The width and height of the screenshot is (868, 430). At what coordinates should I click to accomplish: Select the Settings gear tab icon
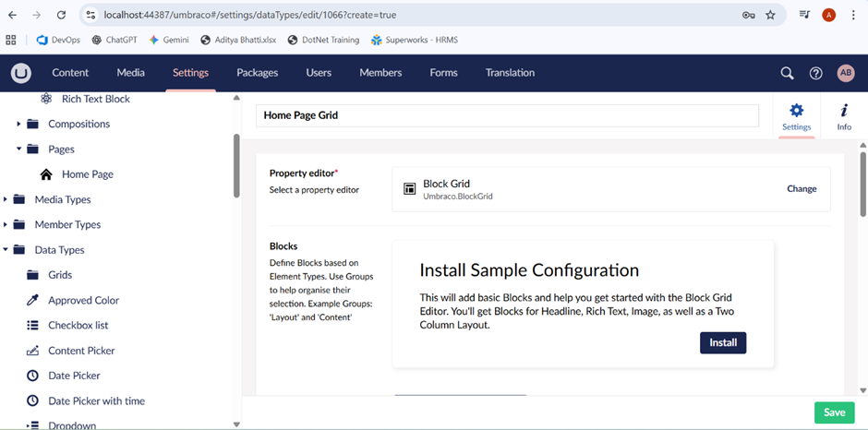[796, 111]
